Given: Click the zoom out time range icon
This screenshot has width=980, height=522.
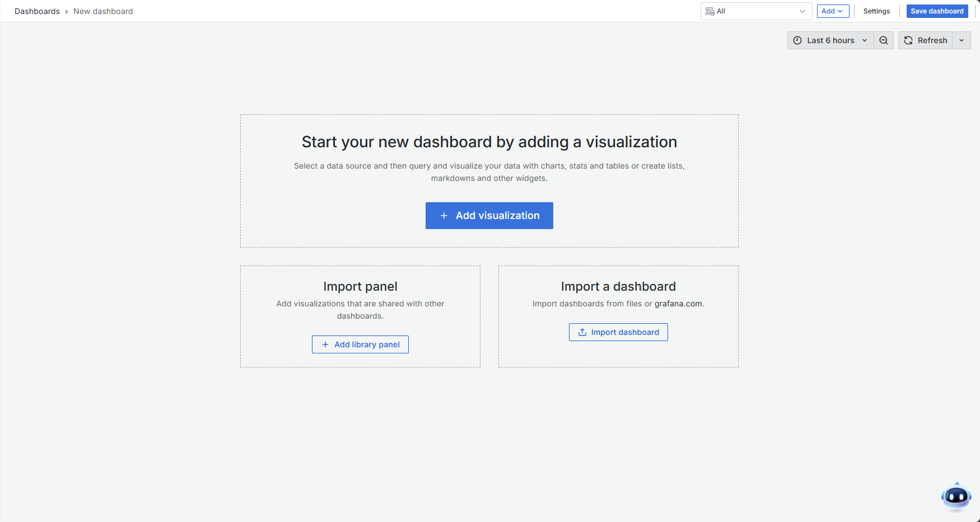Looking at the screenshot, I should coord(884,40).
